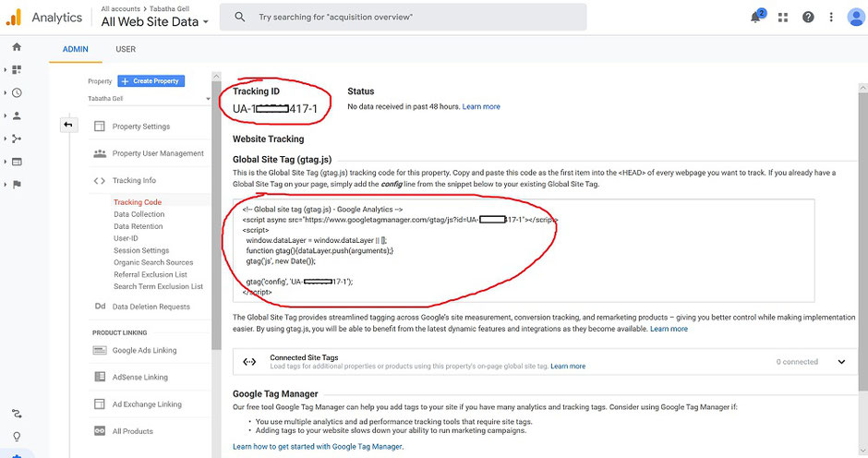Open Audience person icon in sidebar

point(17,115)
